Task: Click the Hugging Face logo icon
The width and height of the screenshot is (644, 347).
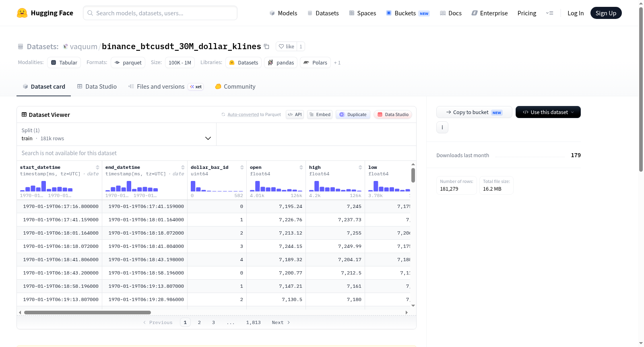Action: click(x=22, y=13)
